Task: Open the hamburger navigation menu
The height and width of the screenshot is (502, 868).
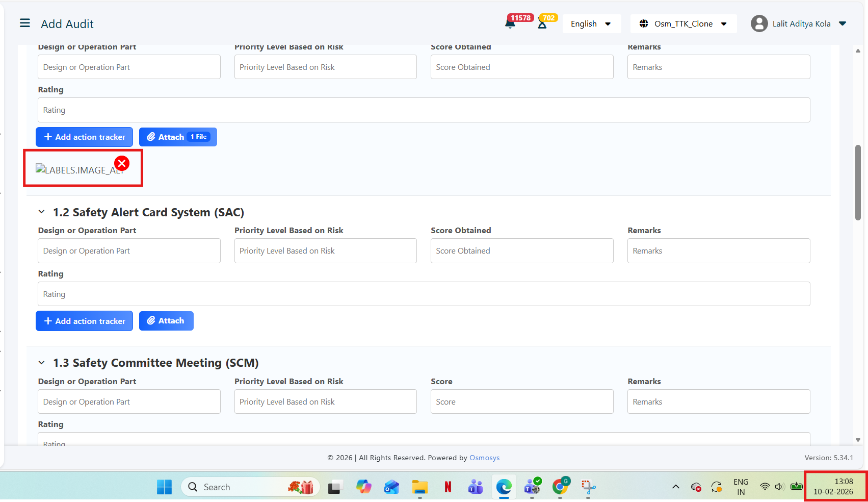Action: [24, 23]
